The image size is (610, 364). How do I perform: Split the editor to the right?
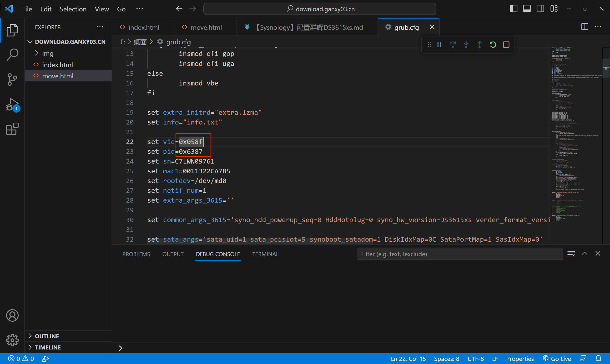click(x=585, y=27)
